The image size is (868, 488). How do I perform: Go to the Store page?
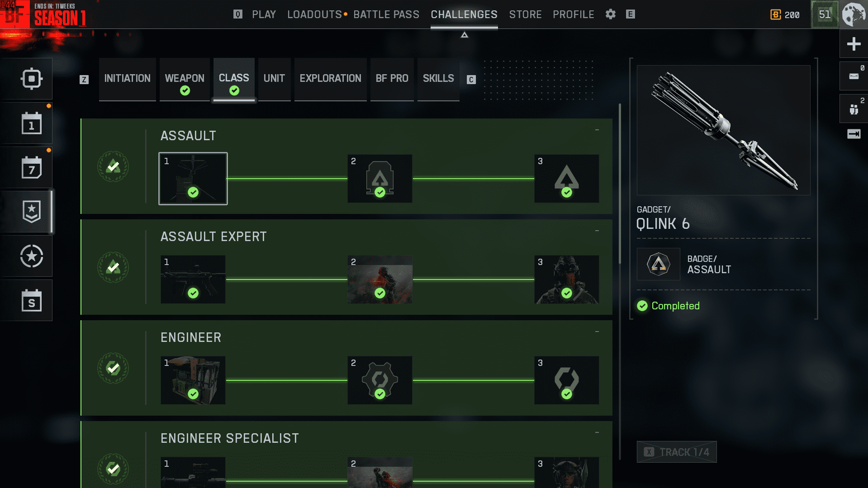click(x=525, y=14)
